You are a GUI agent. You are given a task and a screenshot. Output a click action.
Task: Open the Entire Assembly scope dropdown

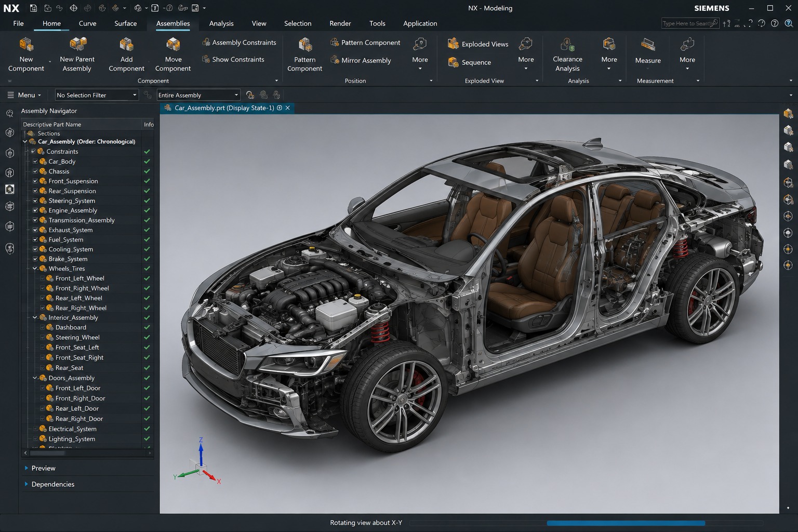pos(198,95)
